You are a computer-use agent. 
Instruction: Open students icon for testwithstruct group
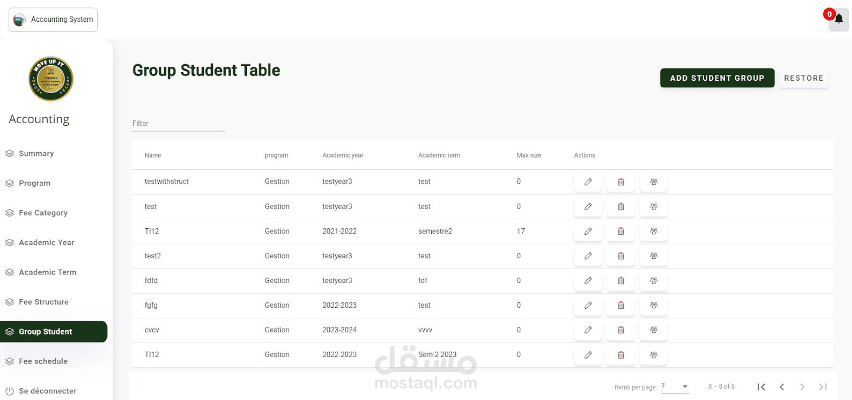(x=654, y=182)
